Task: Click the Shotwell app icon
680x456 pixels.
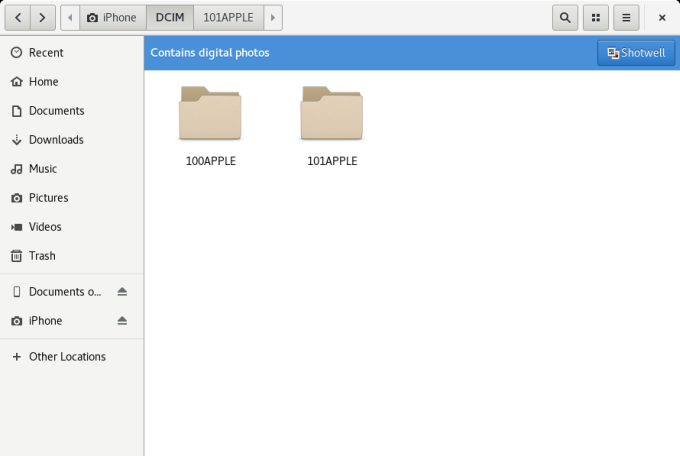Action: pos(613,53)
